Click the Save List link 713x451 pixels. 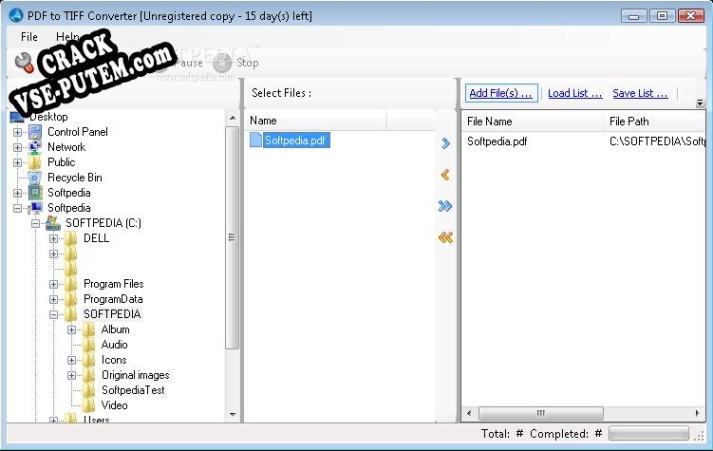pyautogui.click(x=640, y=93)
